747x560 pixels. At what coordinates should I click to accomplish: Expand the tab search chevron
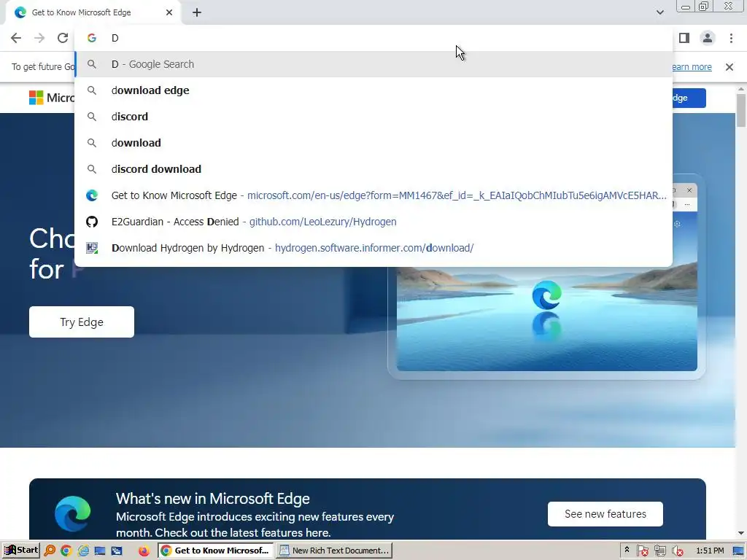pyautogui.click(x=659, y=12)
